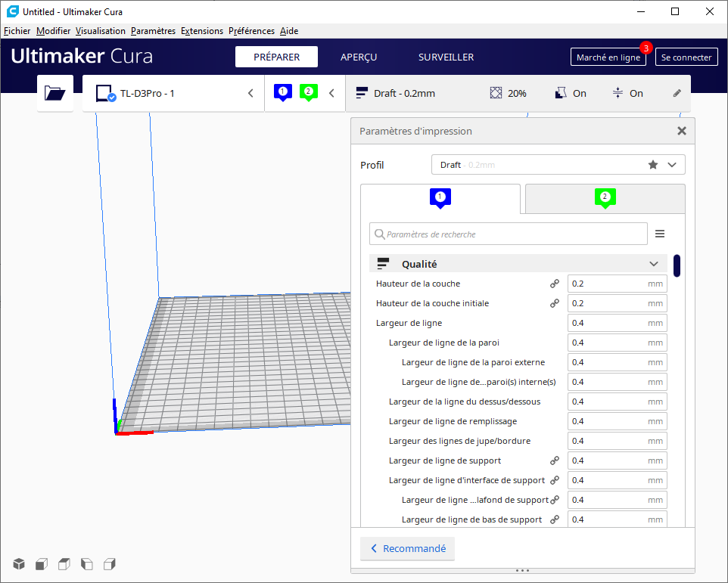This screenshot has height=583, width=728.
Task: Click Se connecter button
Action: coord(686,57)
